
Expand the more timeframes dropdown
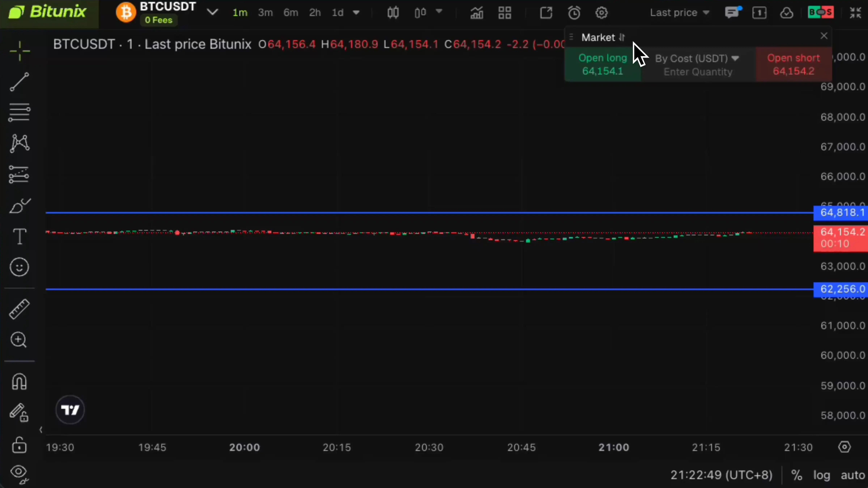[x=356, y=13]
